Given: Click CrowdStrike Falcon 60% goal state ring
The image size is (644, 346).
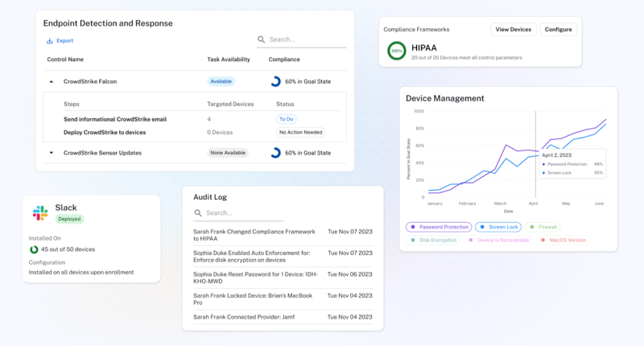Looking at the screenshot, I should pyautogui.click(x=275, y=81).
